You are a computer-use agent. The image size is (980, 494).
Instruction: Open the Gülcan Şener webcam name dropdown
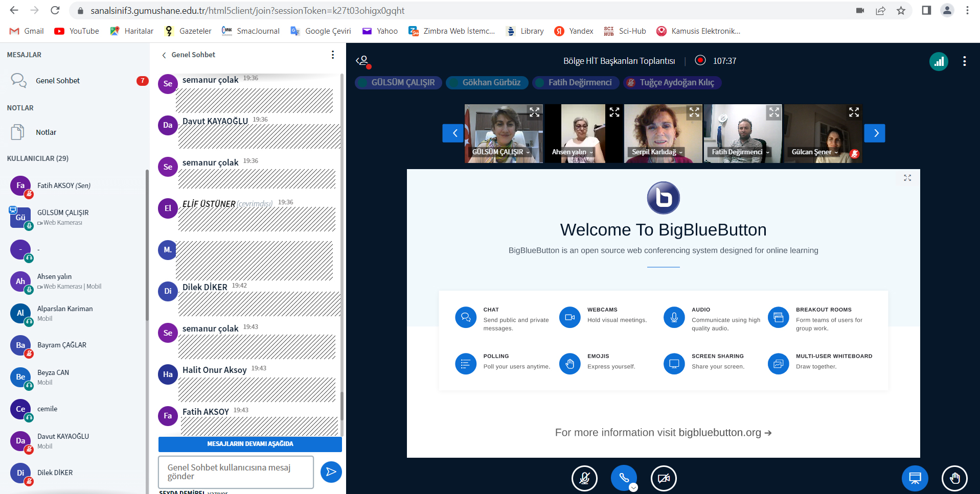pos(814,152)
